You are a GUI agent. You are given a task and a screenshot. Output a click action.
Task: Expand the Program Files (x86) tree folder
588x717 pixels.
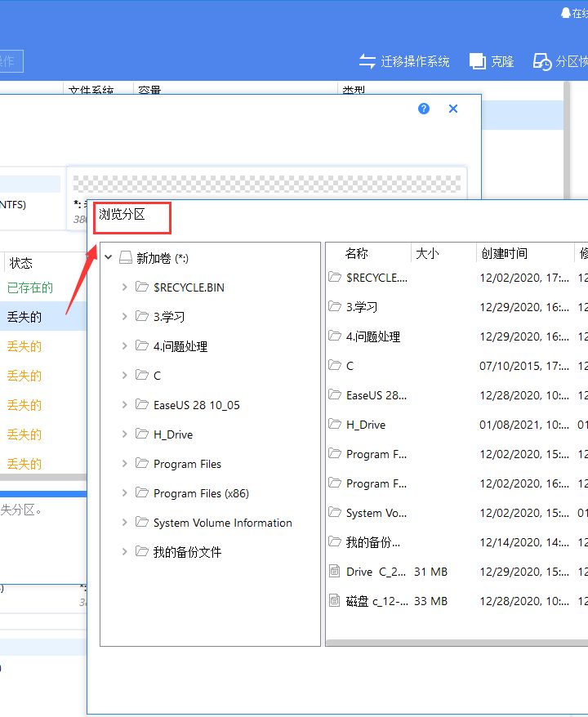(x=124, y=493)
